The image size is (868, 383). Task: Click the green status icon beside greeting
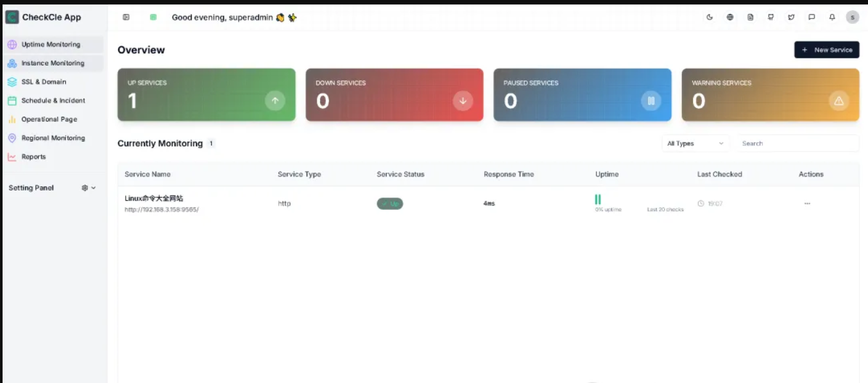click(153, 17)
